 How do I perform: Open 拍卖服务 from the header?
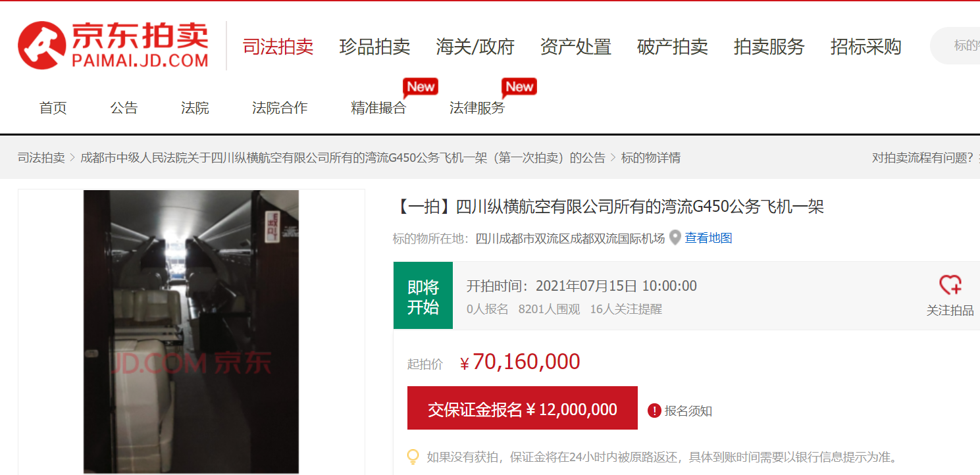[769, 47]
